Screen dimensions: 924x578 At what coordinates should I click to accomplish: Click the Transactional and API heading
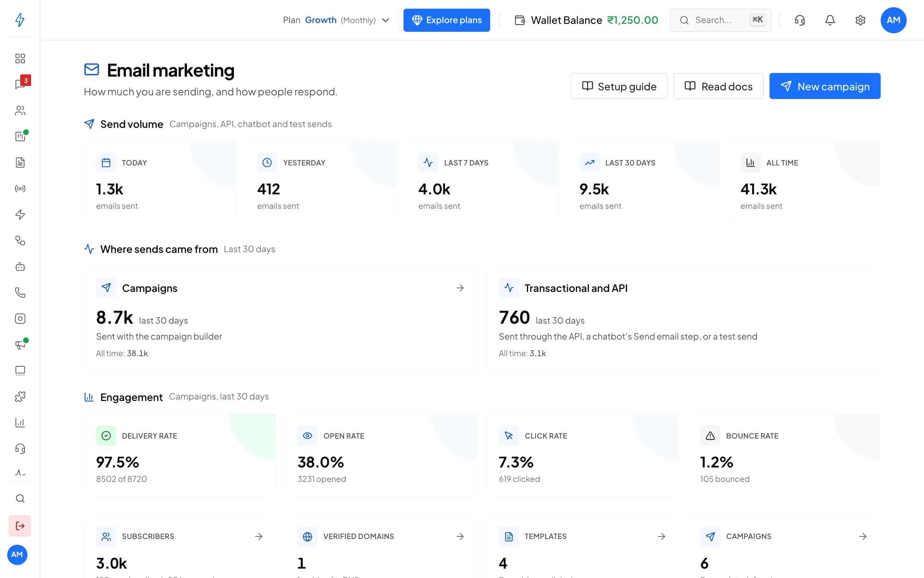[x=576, y=288]
